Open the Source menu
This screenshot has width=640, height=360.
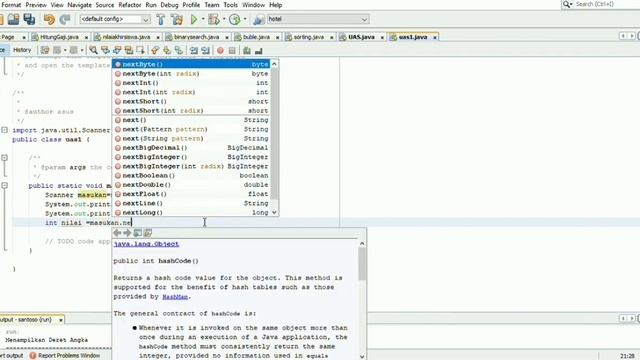(x=105, y=5)
